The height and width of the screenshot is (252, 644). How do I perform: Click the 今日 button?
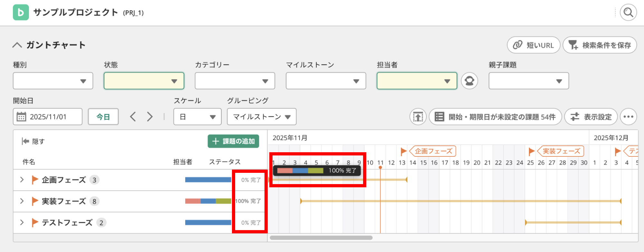tap(103, 117)
